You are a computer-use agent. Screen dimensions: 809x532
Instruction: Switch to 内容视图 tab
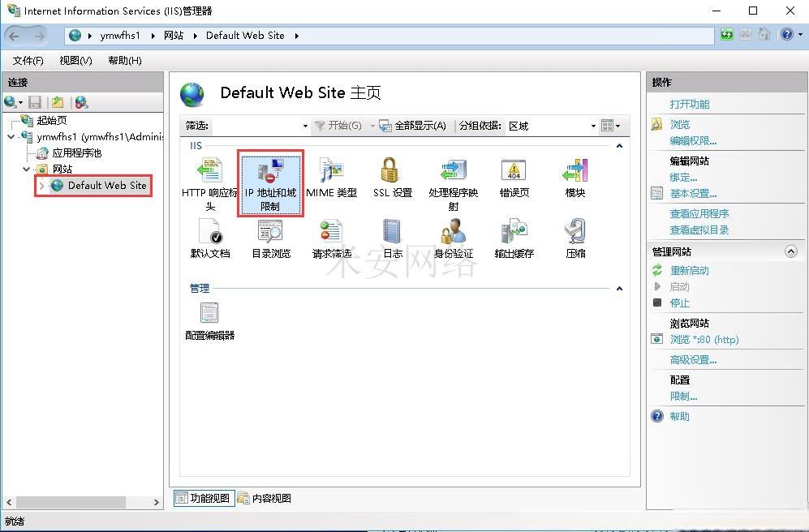tap(265, 498)
